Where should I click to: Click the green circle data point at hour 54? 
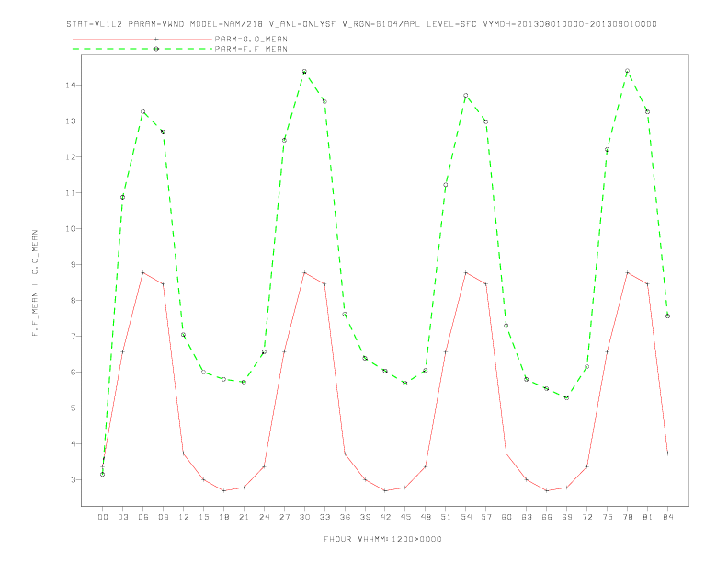(x=466, y=96)
